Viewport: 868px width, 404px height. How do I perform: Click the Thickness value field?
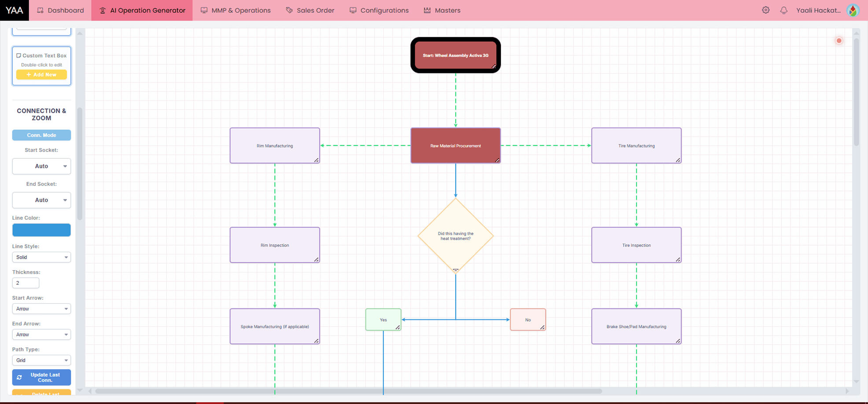[x=25, y=283]
